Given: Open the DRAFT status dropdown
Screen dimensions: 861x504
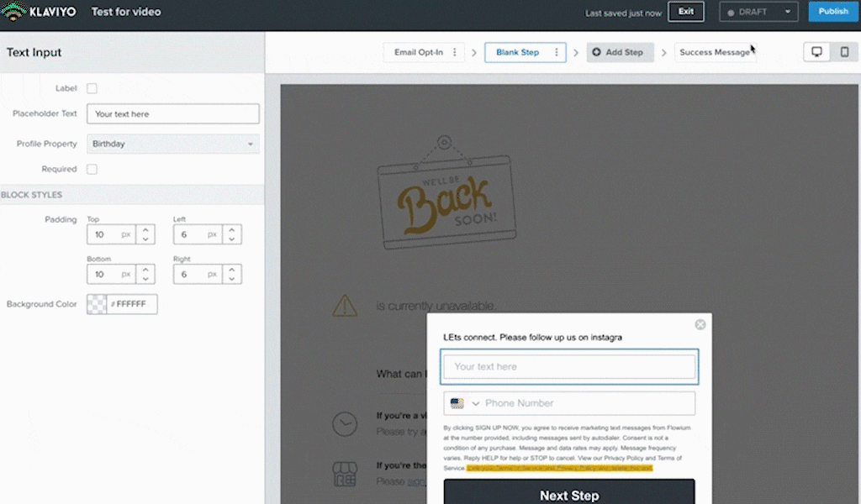Looking at the screenshot, I should (758, 12).
